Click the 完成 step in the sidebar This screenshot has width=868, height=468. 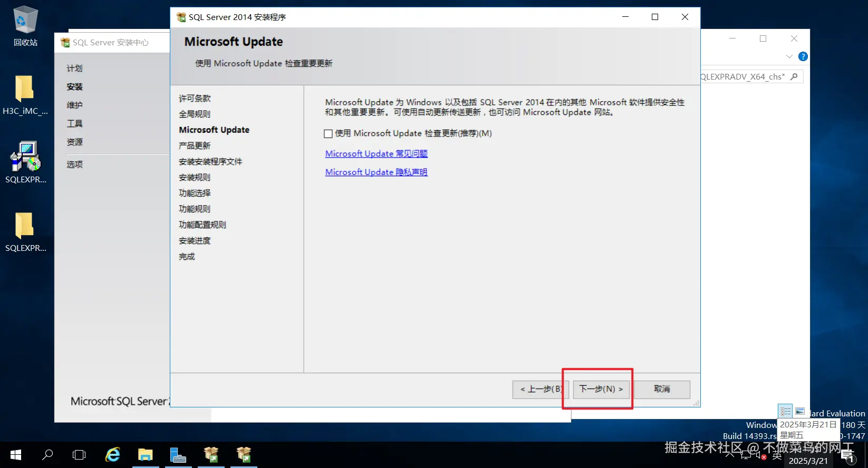click(187, 257)
